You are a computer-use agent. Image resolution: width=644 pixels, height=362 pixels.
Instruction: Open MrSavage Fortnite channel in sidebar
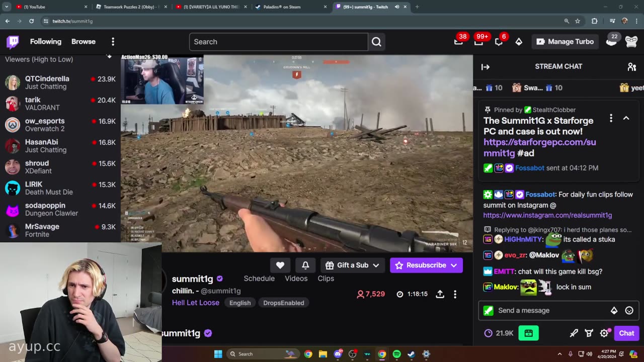click(x=60, y=230)
